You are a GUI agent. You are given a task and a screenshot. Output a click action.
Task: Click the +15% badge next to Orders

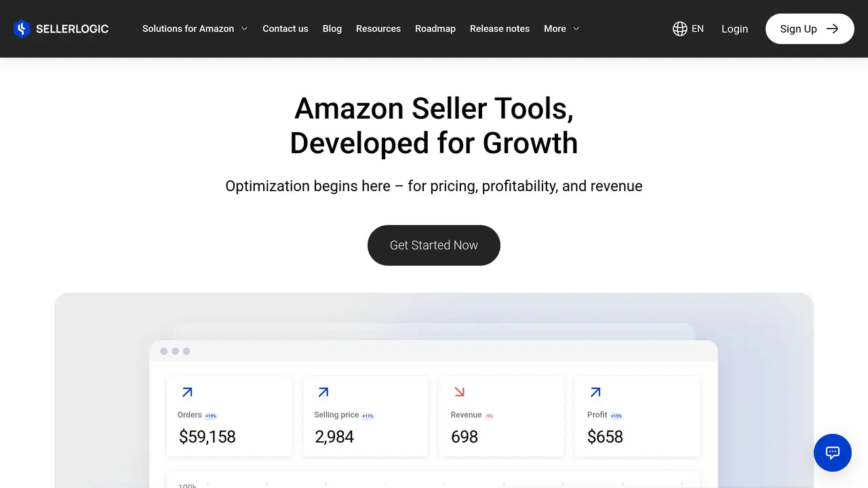tap(211, 416)
